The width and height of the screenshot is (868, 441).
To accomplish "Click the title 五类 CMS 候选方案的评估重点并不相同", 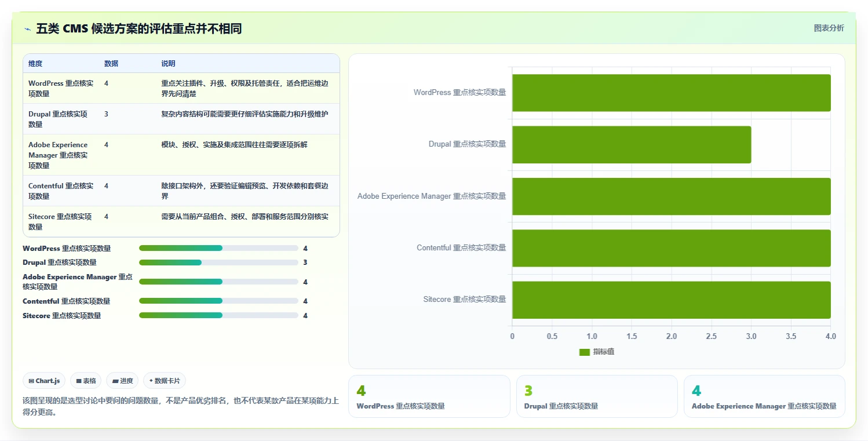I will pyautogui.click(x=139, y=28).
